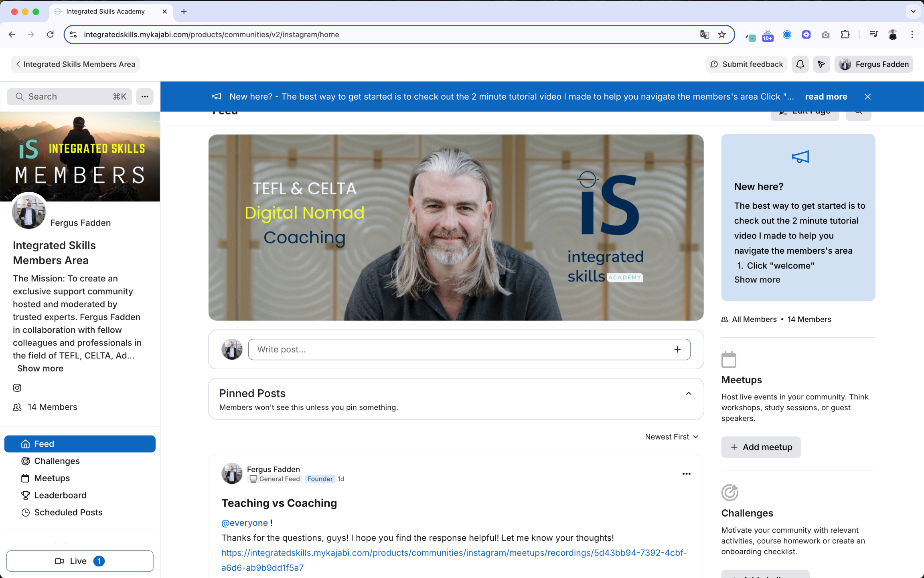924x578 pixels.
Task: Click the Add meetup button
Action: coord(761,447)
